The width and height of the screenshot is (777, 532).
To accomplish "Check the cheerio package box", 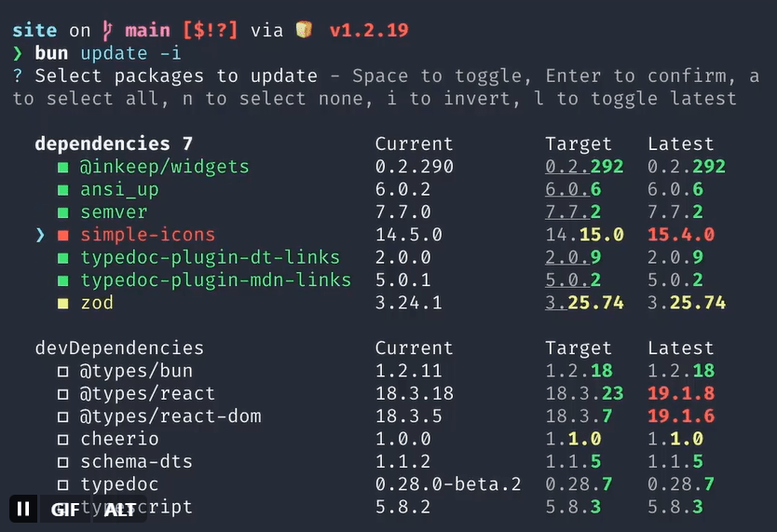I will point(63,439).
